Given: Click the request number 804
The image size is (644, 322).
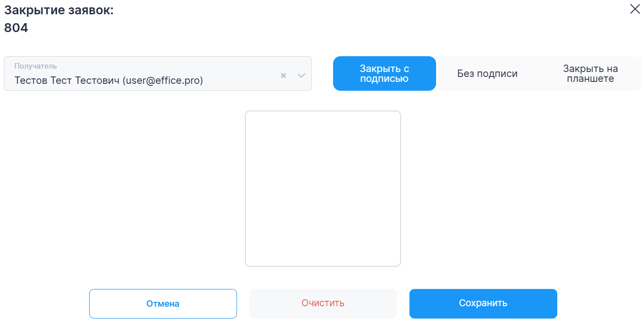Looking at the screenshot, I should pos(16,28).
